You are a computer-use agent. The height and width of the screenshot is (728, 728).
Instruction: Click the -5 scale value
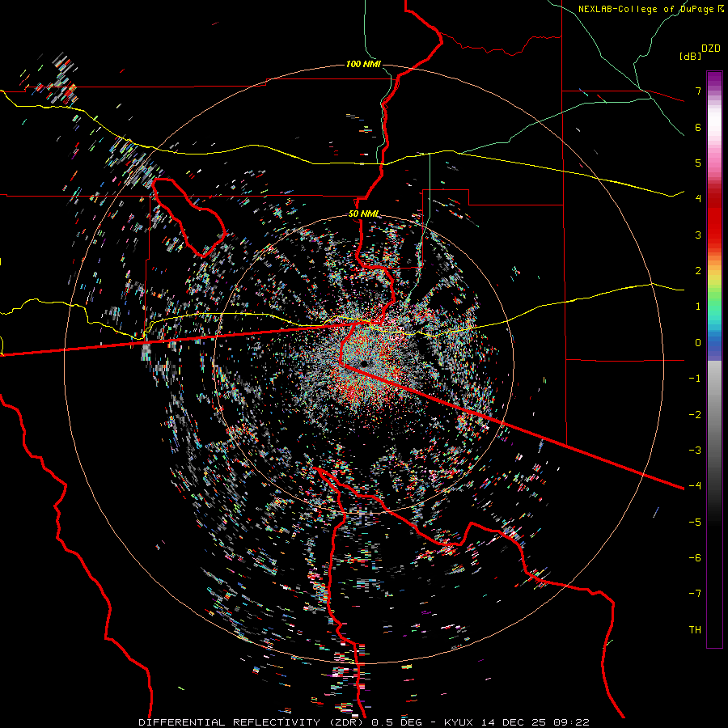pos(695,523)
